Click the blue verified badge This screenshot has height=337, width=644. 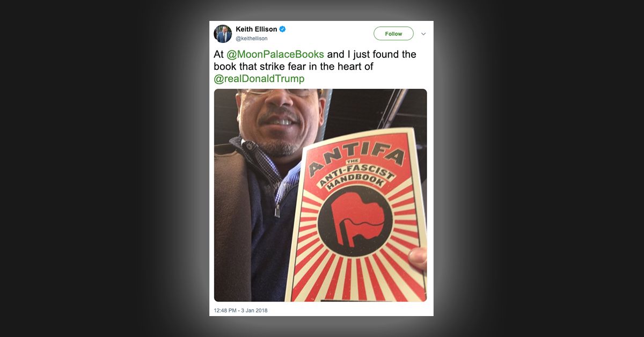282,29
